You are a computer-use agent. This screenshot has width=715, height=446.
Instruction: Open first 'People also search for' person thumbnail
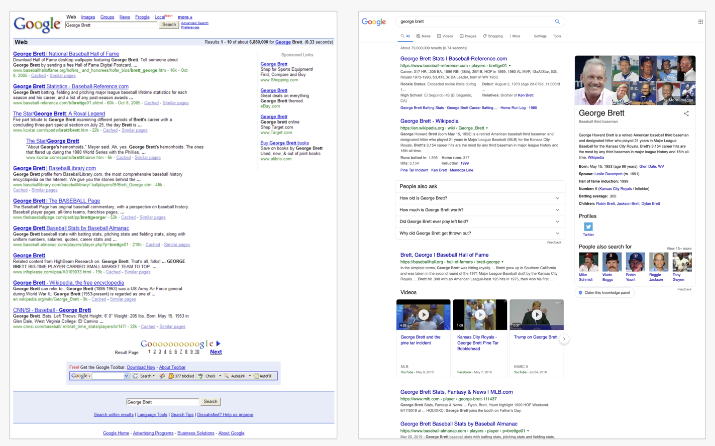(x=588, y=262)
